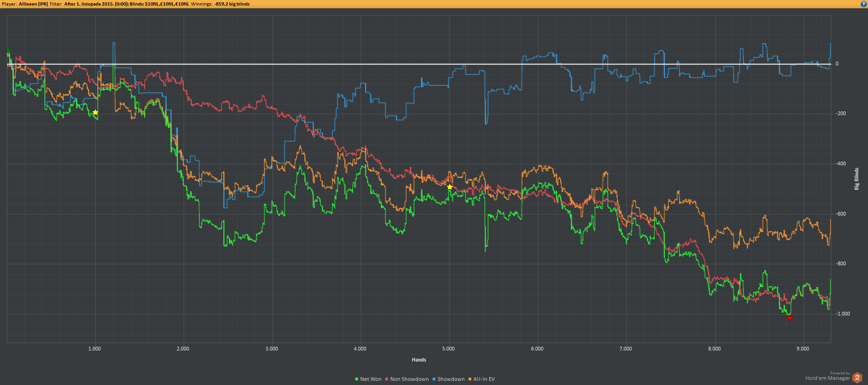Viewport: 868px width, 385px height.
Task: Toggle the All-In EV series legend label
Action: (484, 379)
